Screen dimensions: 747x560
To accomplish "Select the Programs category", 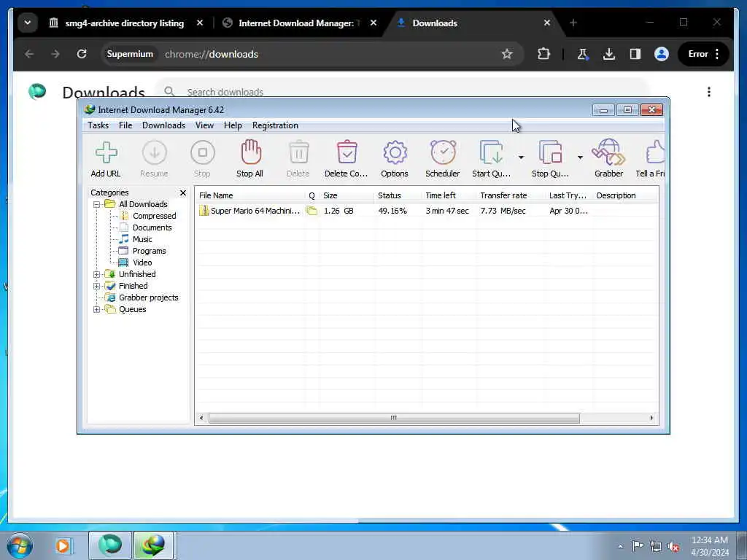I will 149,251.
